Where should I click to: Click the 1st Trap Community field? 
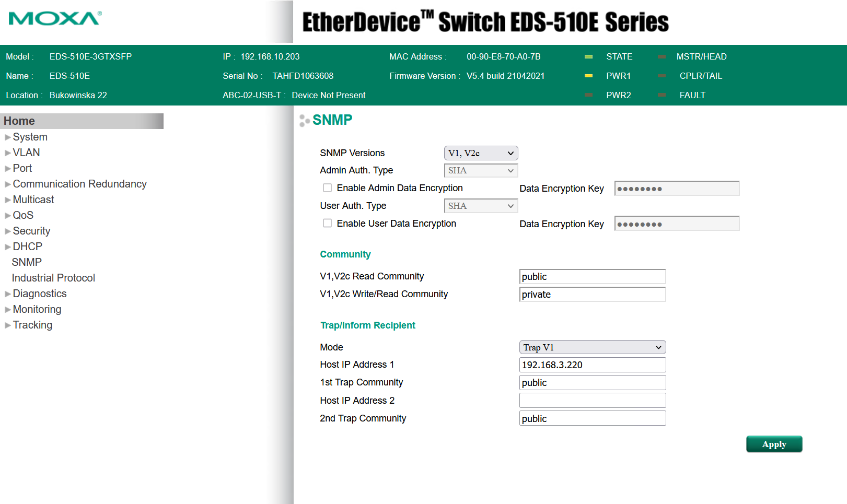click(x=593, y=383)
